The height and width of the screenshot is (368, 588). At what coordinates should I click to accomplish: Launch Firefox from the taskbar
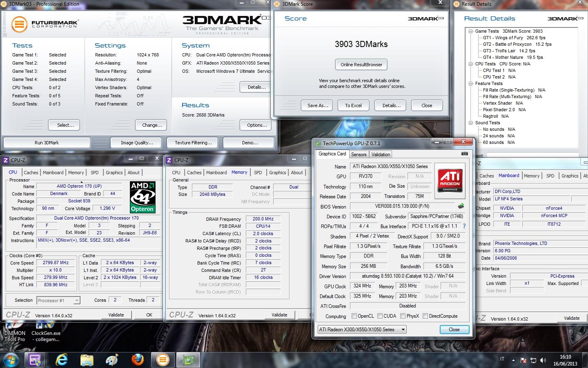(x=138, y=360)
